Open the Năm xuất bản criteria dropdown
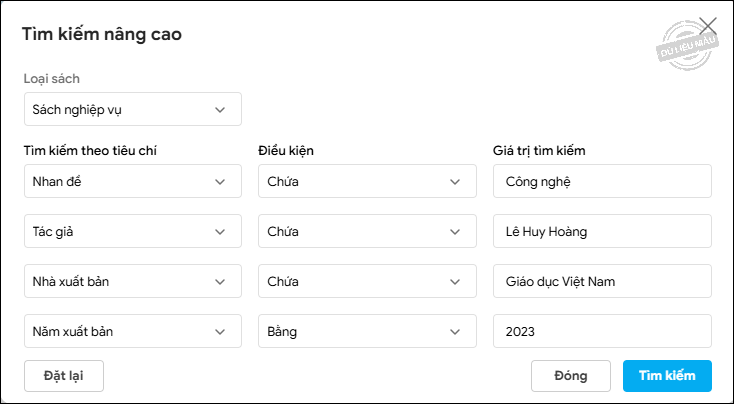 pyautogui.click(x=132, y=331)
